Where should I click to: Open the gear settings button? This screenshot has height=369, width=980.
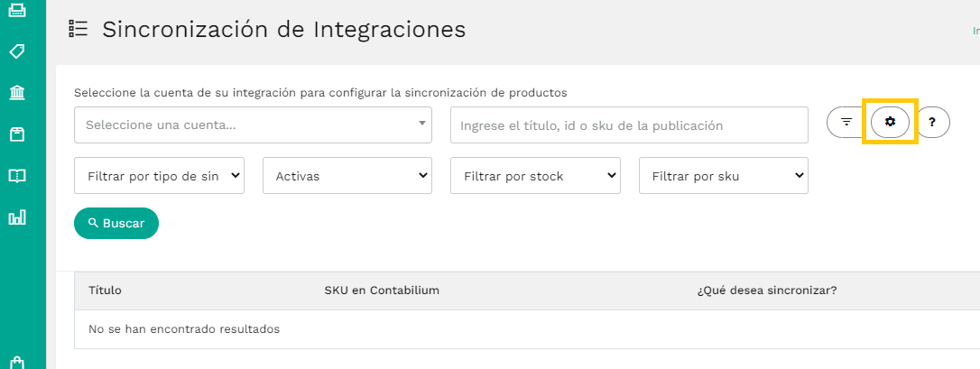tap(890, 121)
